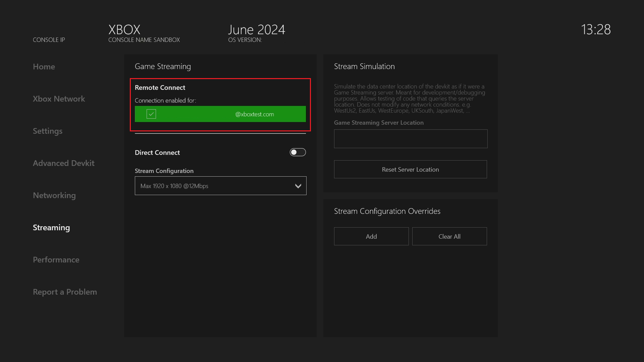Select the Xbox Network sidebar icon
This screenshot has height=362, width=644.
(59, 98)
